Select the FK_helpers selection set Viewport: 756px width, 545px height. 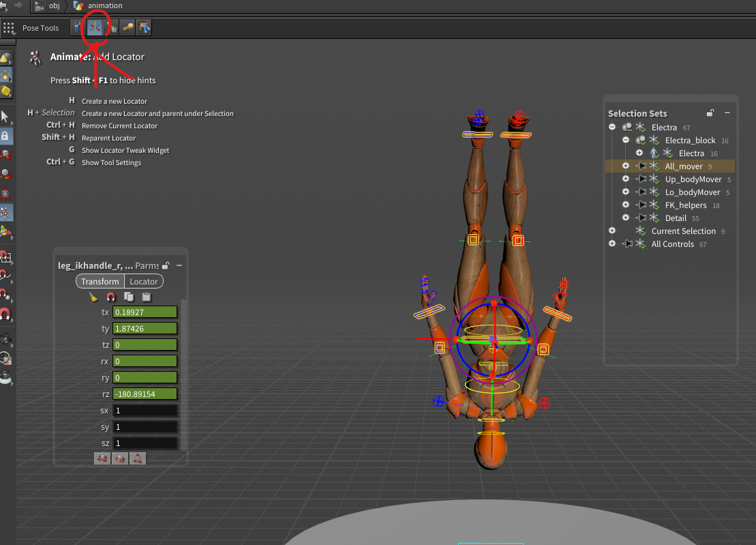686,205
